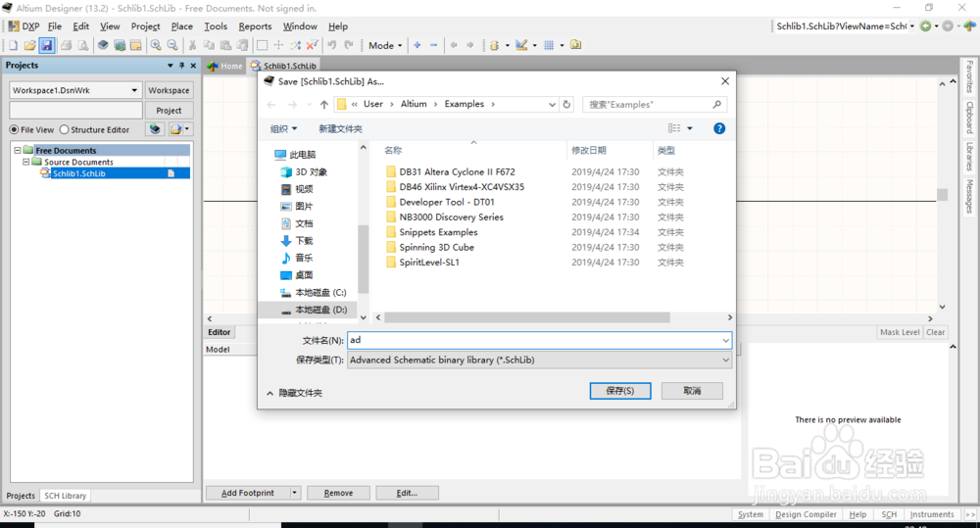This screenshot has width=980, height=528.
Task: Open the Tools menu
Action: [x=216, y=26]
